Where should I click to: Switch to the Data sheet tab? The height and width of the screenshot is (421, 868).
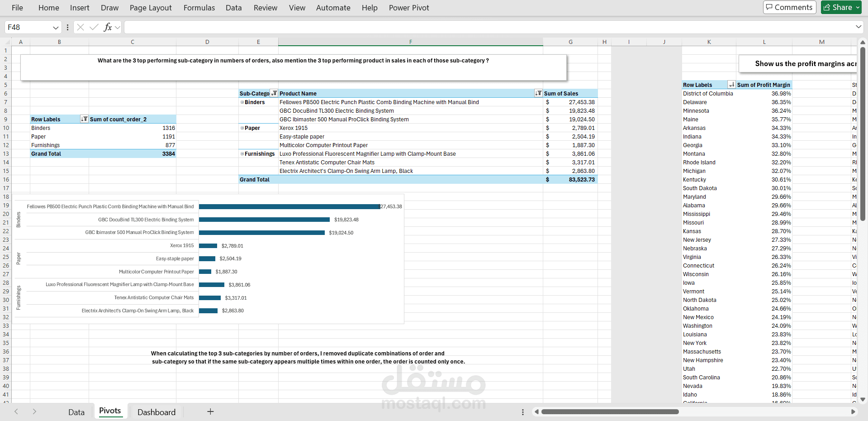tap(76, 412)
